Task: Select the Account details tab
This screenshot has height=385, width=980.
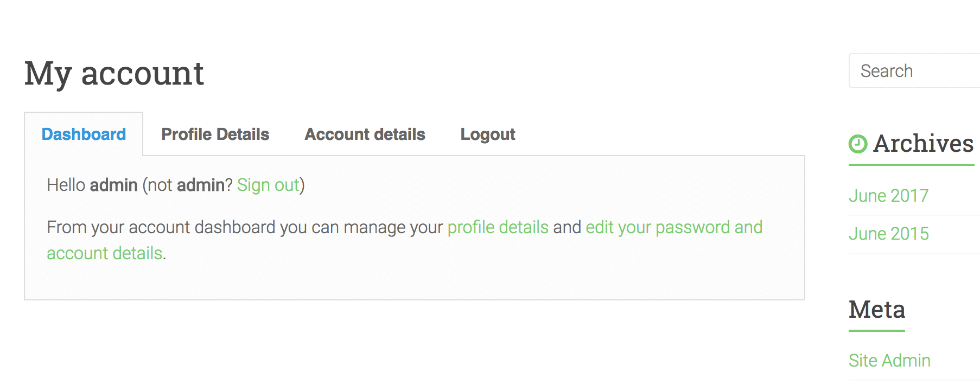Action: tap(365, 134)
